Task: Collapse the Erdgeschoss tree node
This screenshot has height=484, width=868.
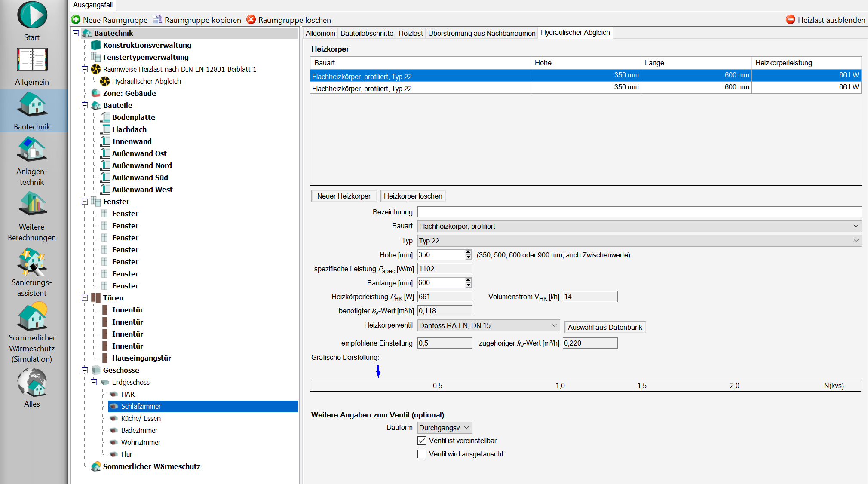Action: pos(94,382)
